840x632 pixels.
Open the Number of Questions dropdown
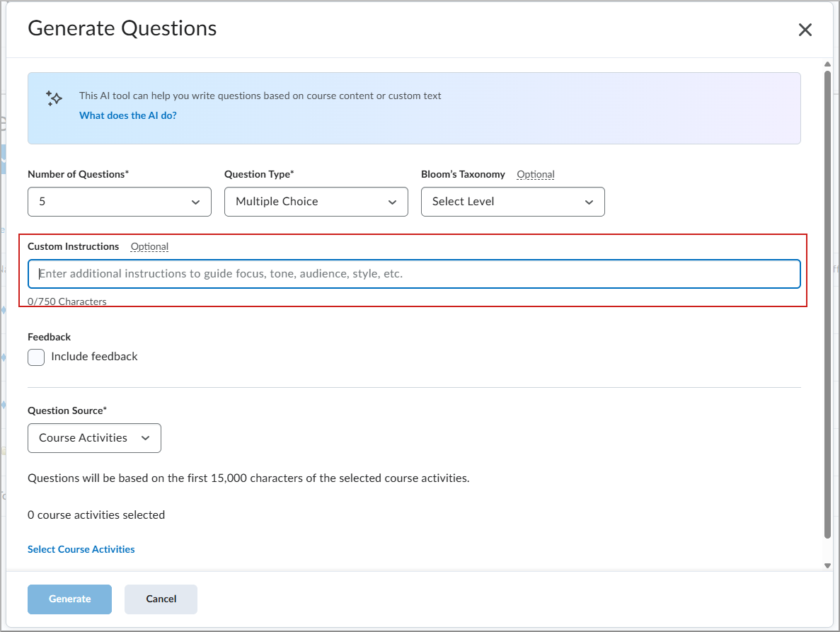pos(119,202)
